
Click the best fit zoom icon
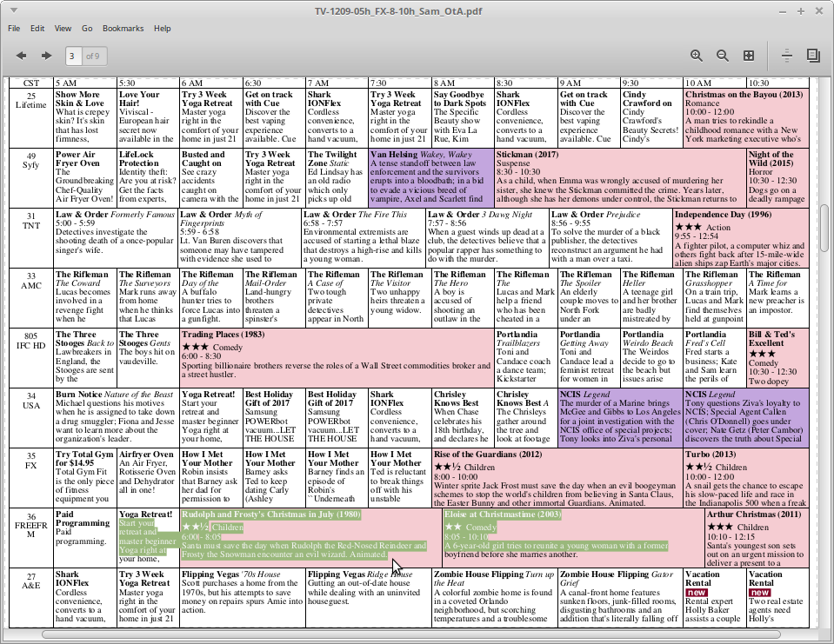coord(749,56)
